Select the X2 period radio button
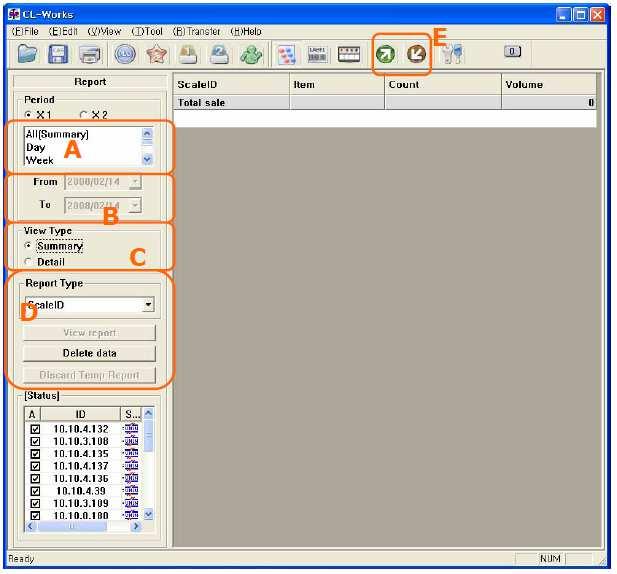617x574 pixels. (83, 115)
